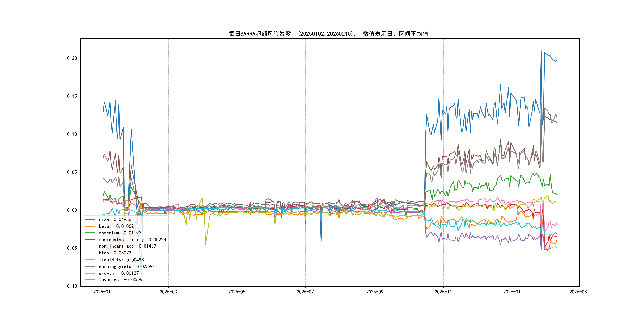Click the earningsyield legend label
Image resolution: width=644 pixels, height=322 pixels.
coord(126,267)
